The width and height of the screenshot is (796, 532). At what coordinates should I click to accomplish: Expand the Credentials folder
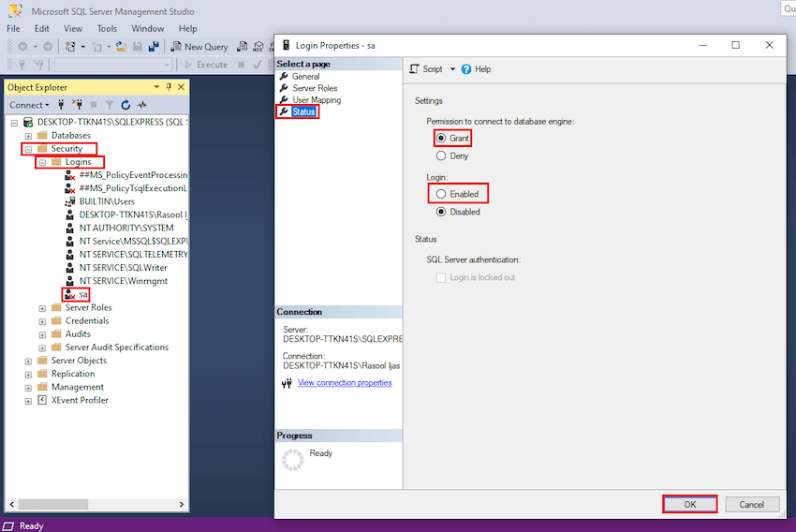(42, 321)
